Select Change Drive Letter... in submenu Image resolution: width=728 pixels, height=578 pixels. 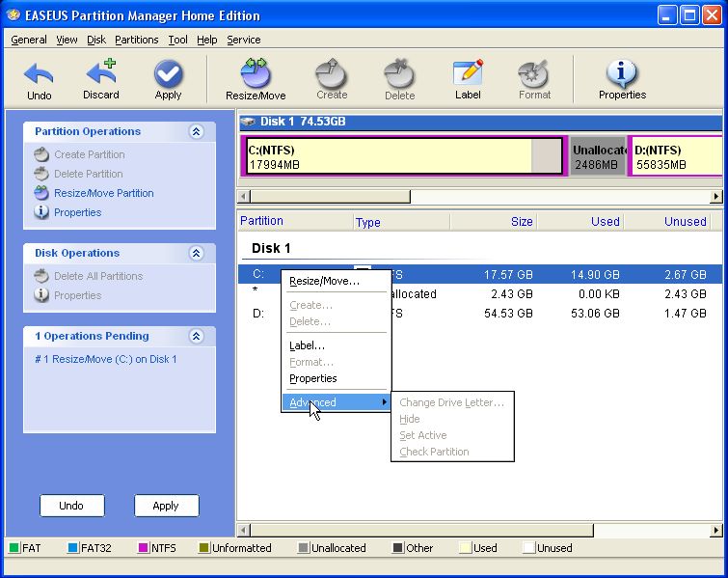click(x=452, y=402)
